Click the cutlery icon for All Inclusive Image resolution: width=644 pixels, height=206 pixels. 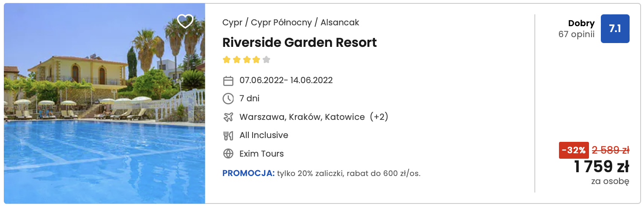pos(228,136)
